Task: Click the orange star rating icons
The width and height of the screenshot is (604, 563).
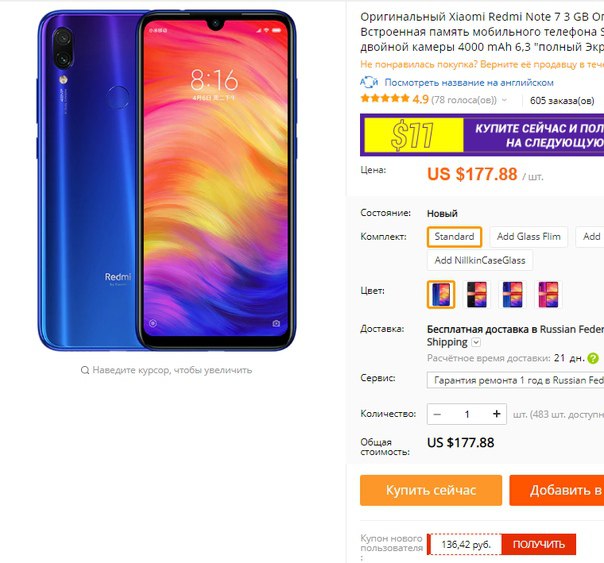Action: coord(384,99)
